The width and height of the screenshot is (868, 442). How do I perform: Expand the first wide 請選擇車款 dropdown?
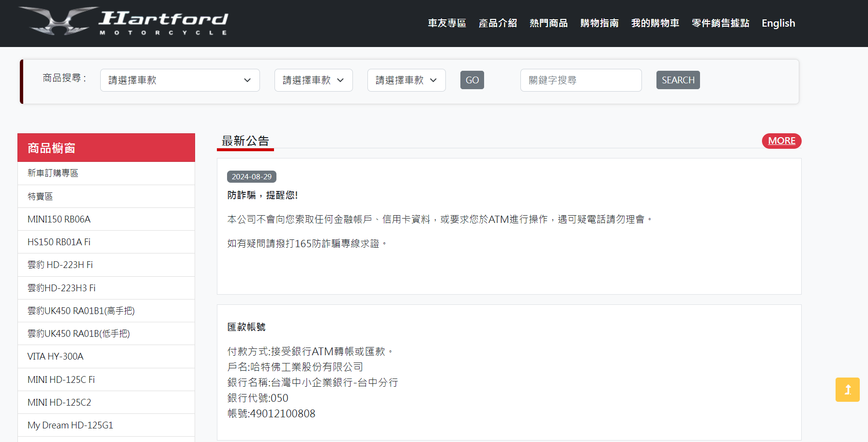[x=180, y=80]
